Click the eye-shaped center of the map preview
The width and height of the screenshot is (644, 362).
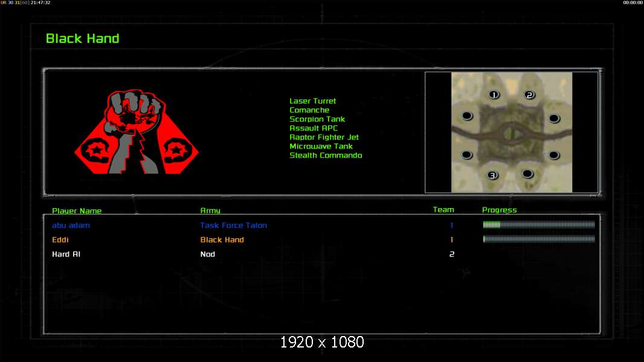coord(511,132)
